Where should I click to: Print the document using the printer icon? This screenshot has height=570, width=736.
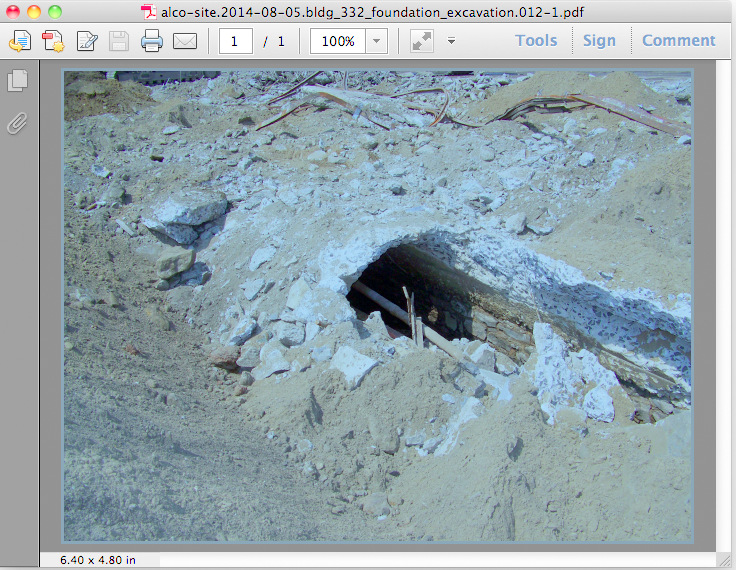(x=152, y=41)
